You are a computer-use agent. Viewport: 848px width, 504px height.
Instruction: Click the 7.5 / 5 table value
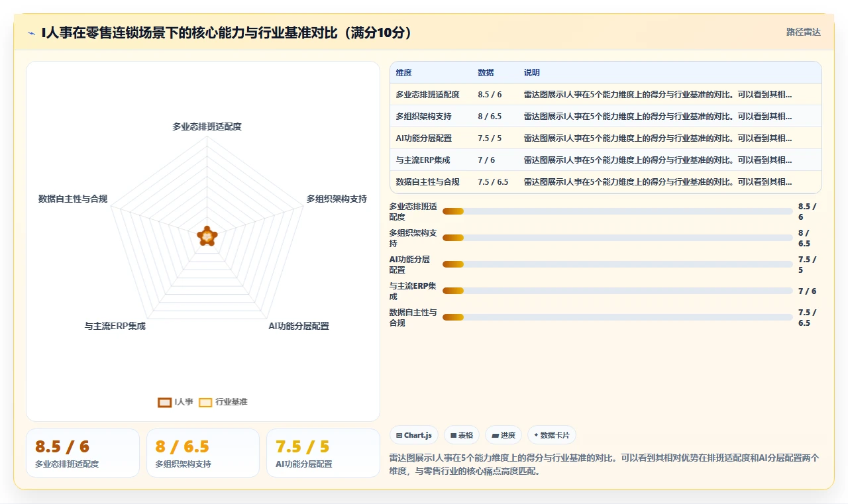(490, 138)
